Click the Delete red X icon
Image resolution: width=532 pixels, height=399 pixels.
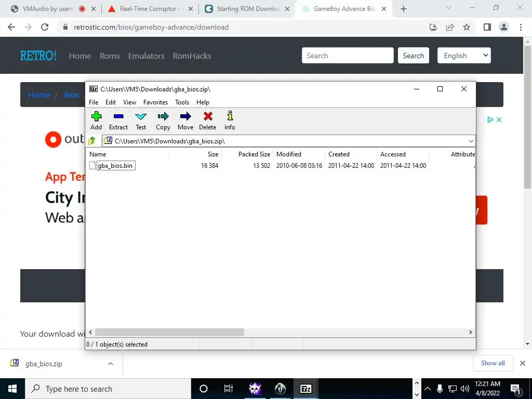208,121
